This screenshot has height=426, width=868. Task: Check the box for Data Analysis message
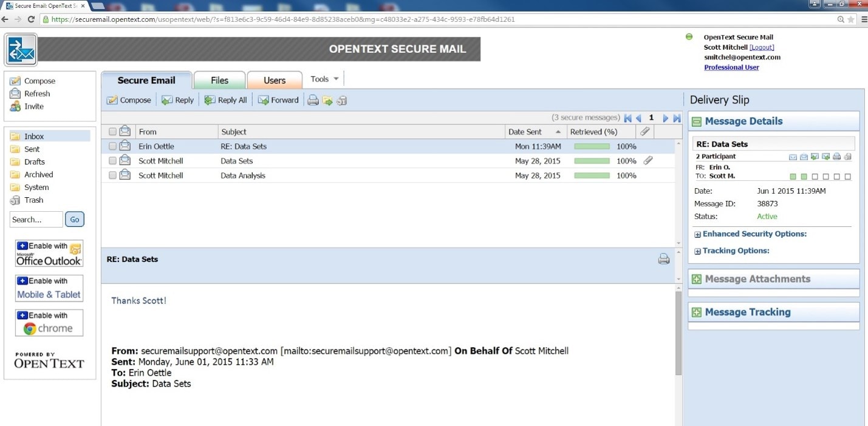coord(112,175)
